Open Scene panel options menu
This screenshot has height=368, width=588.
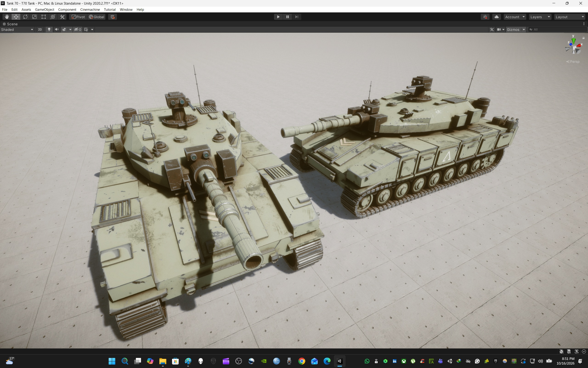coord(584,24)
